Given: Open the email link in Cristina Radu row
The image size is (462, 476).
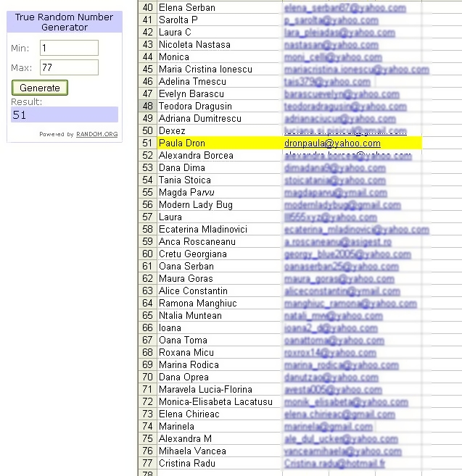Looking at the screenshot, I should click(x=334, y=464).
